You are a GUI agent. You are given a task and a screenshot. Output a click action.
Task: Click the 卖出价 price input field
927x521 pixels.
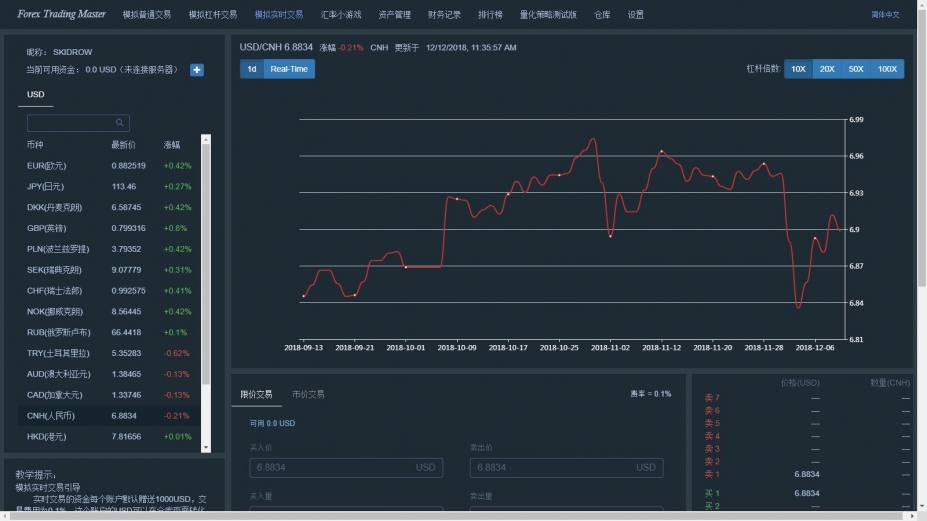point(566,467)
